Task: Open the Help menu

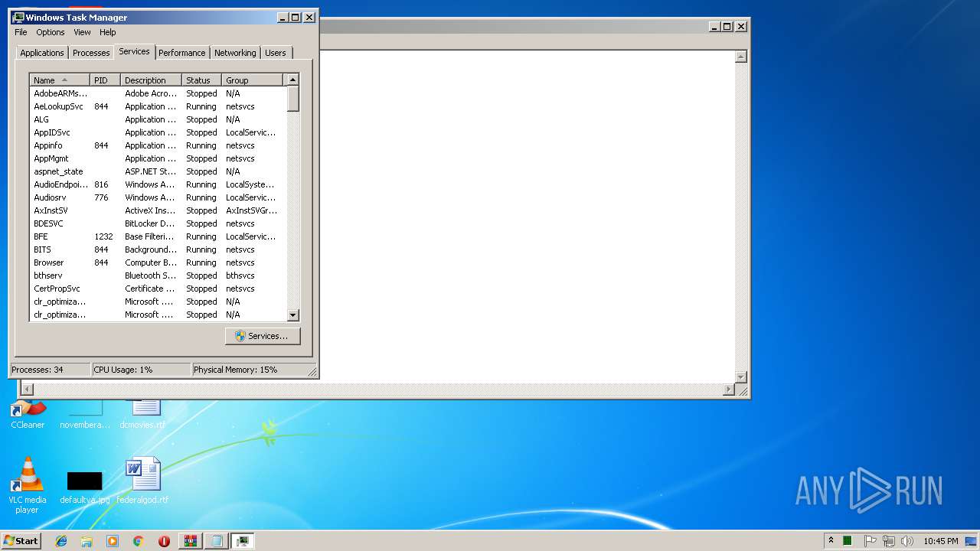Action: point(108,32)
